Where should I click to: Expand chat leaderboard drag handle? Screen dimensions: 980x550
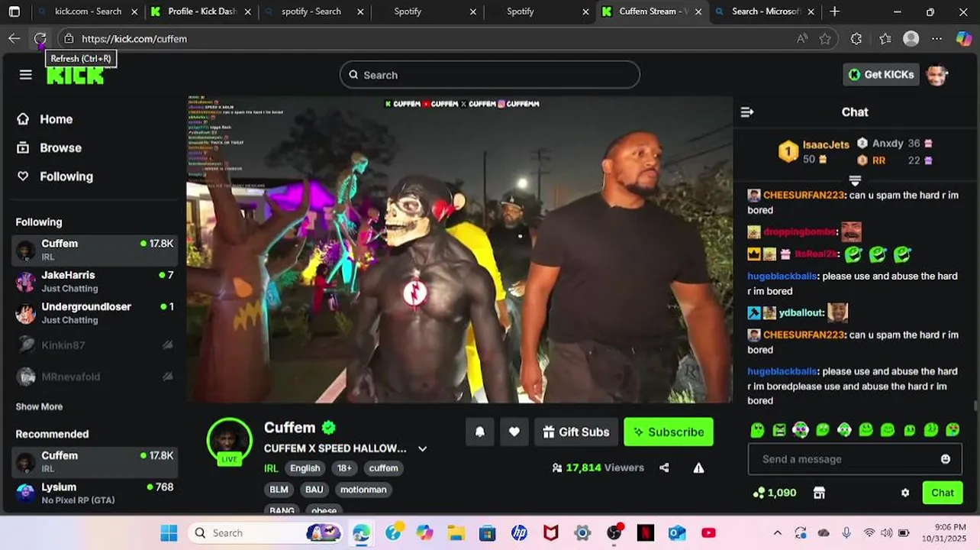coord(855,180)
